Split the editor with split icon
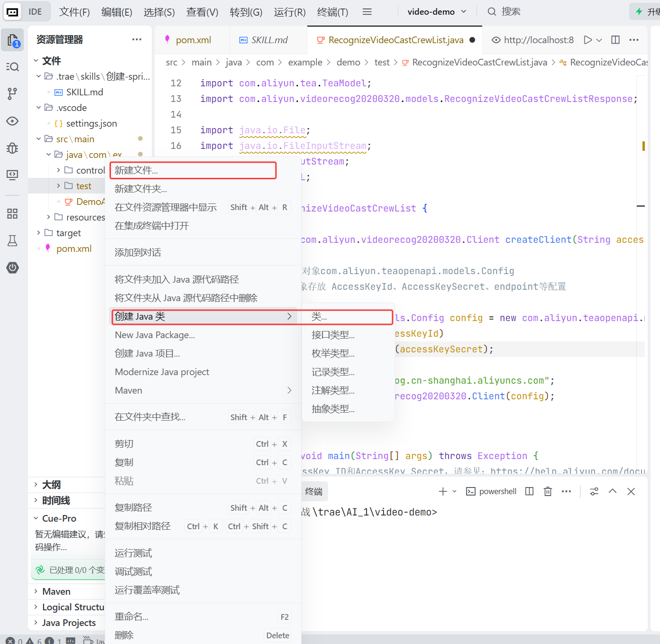Viewport: 660px width, 644px height. point(615,40)
